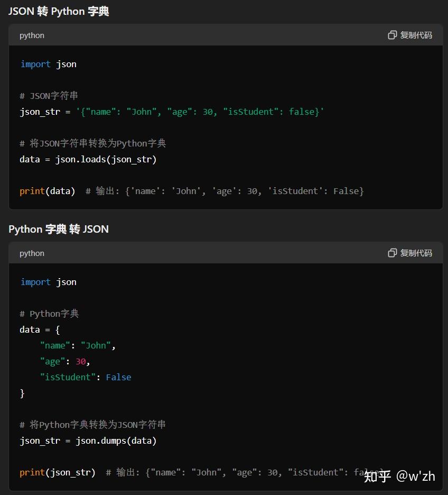Click the python language label on the first code block
The width and height of the screenshot is (448, 495).
point(32,35)
